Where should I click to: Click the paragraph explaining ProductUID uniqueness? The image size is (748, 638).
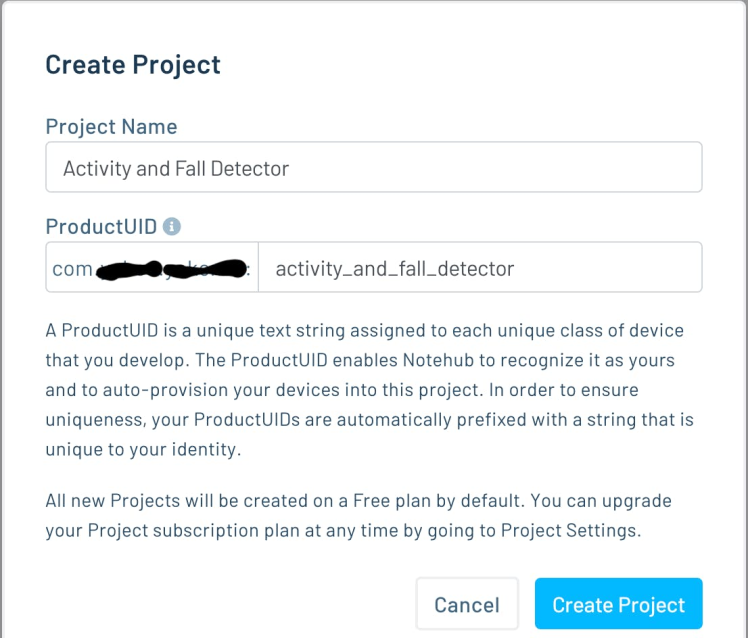370,389
